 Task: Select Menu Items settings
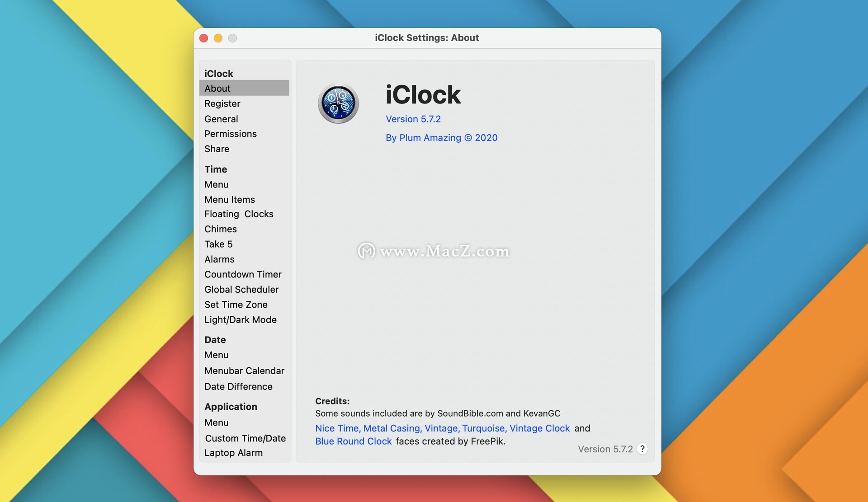[229, 199]
